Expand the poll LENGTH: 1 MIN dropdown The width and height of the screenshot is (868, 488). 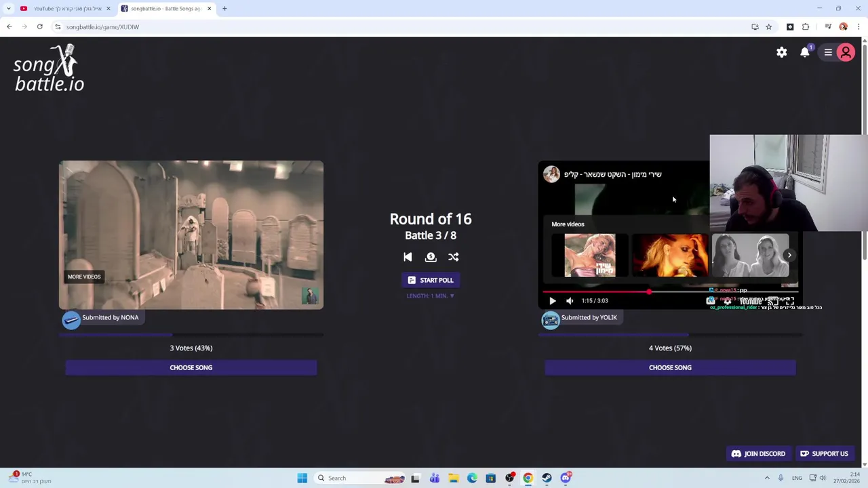click(x=431, y=296)
